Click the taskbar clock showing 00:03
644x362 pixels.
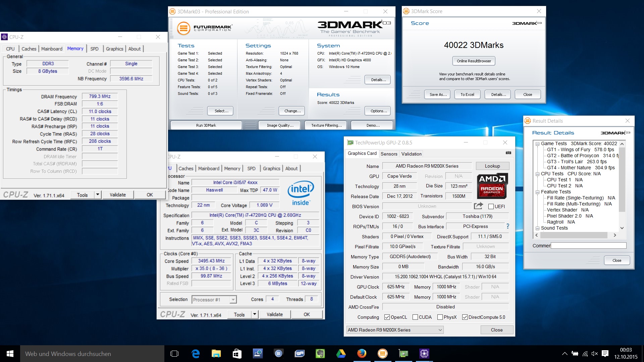coord(626,350)
